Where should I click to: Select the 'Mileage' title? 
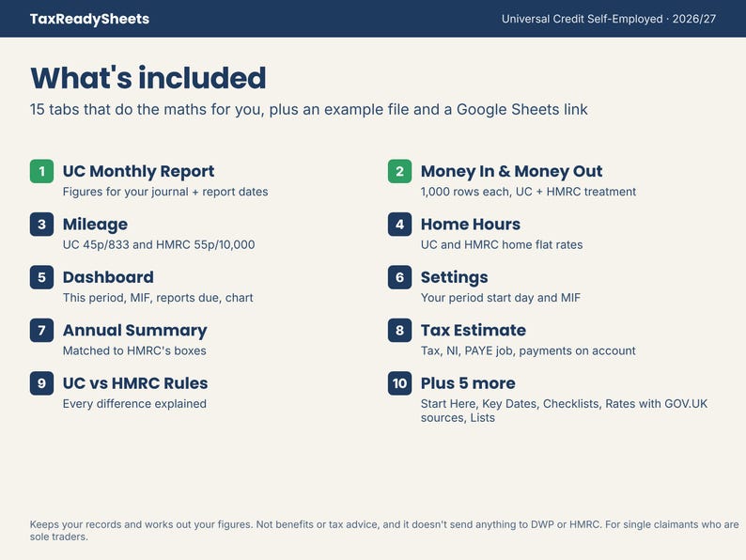pyautogui.click(x=95, y=225)
